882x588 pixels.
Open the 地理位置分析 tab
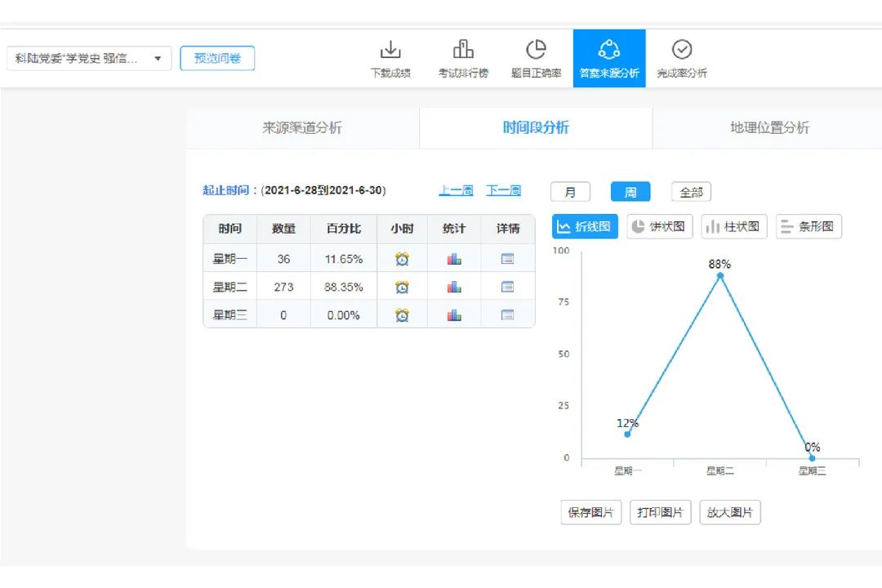[x=769, y=128]
